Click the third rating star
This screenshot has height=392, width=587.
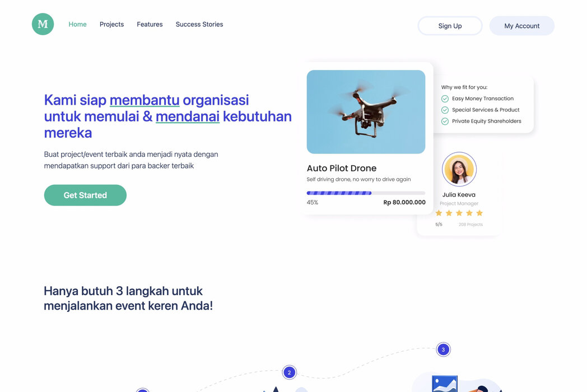(459, 213)
